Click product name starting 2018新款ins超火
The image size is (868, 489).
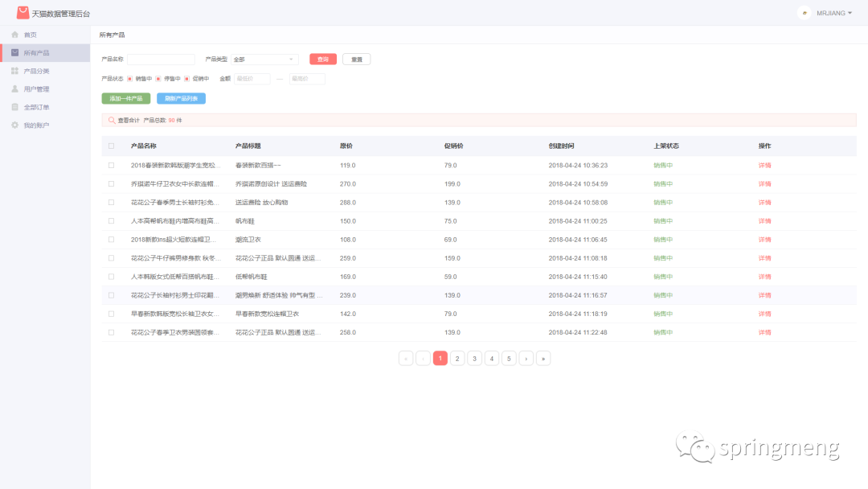point(174,239)
